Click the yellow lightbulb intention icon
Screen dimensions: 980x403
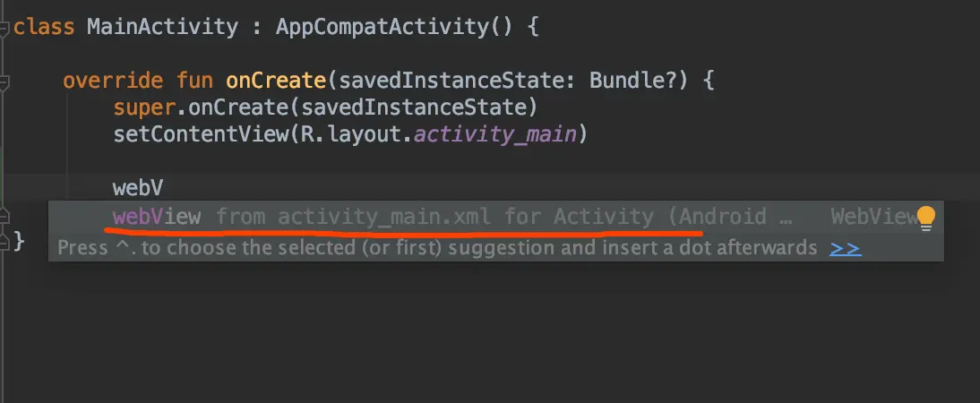point(925,218)
